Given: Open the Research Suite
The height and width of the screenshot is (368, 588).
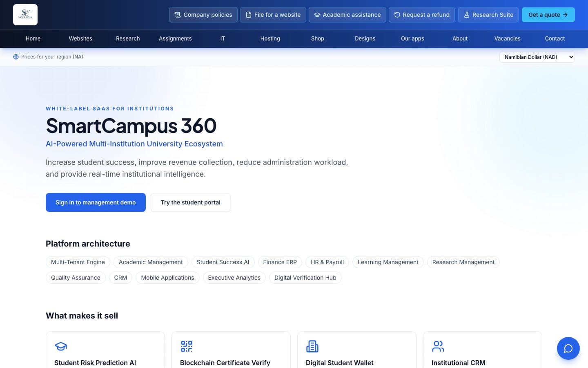Looking at the screenshot, I should coord(488,15).
